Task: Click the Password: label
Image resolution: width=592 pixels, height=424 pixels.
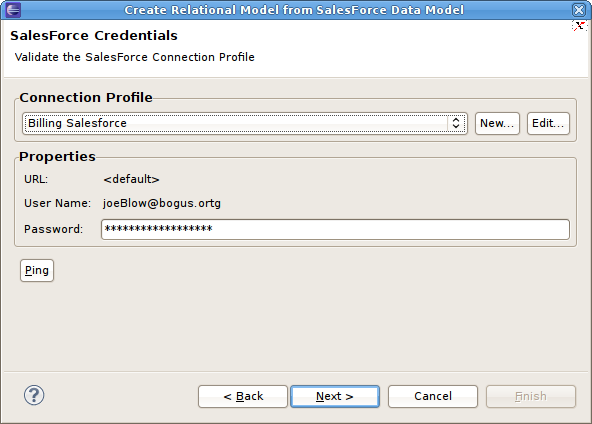Action: point(53,229)
